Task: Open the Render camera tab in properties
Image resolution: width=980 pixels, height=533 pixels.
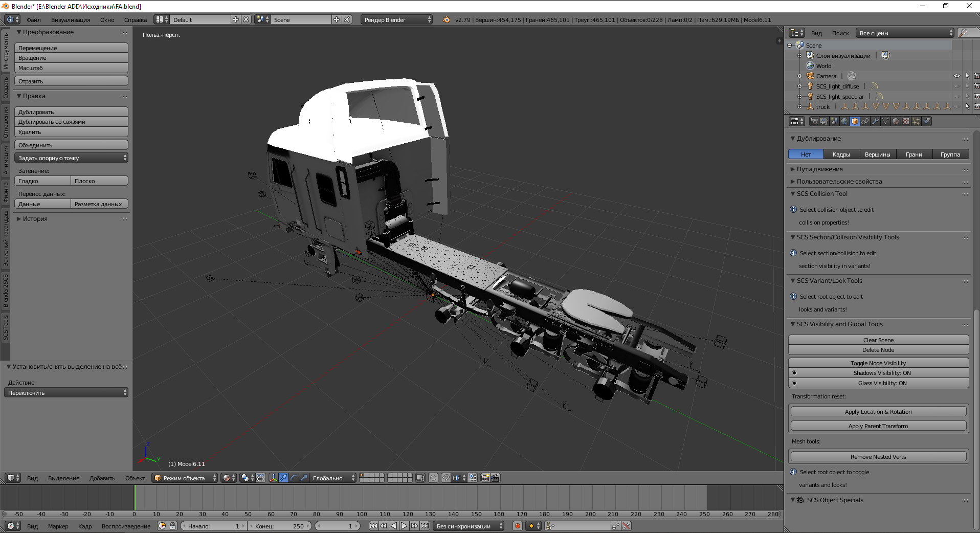Action: pyautogui.click(x=814, y=121)
